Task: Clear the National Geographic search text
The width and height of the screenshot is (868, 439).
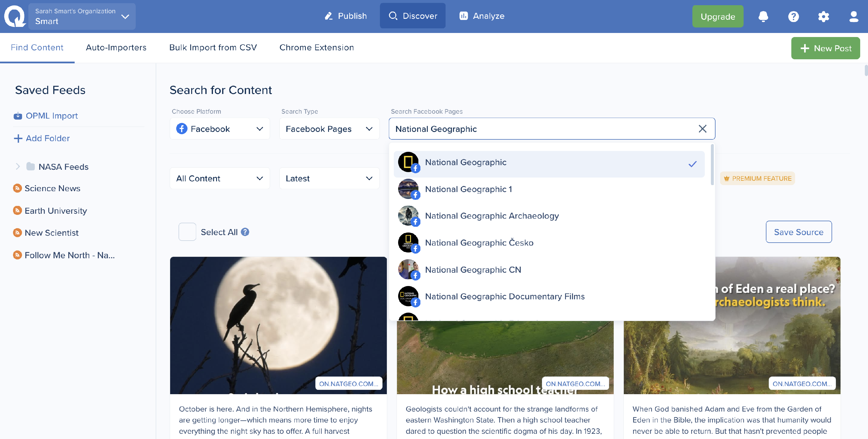Action: [702, 129]
